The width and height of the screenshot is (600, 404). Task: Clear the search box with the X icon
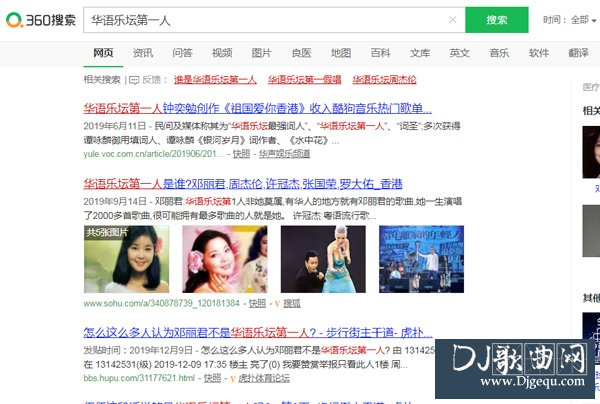452,20
